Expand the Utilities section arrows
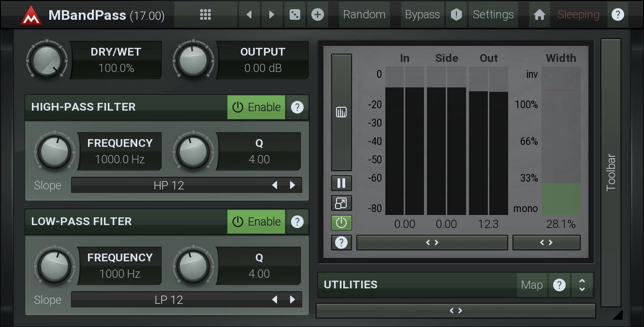This screenshot has width=644, height=327. pyautogui.click(x=582, y=285)
